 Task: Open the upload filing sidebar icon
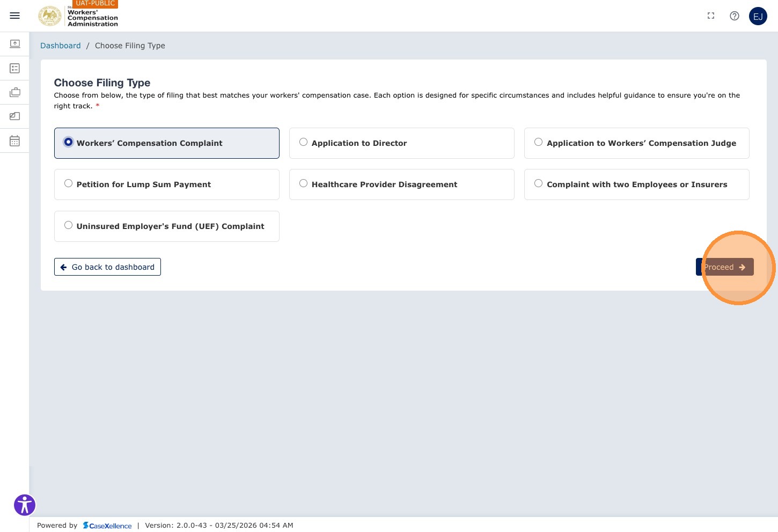click(15, 44)
